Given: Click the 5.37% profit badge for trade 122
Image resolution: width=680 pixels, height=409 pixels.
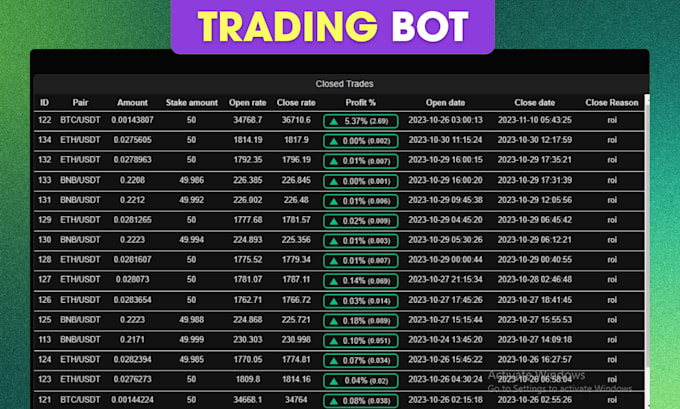Looking at the screenshot, I should click(361, 121).
